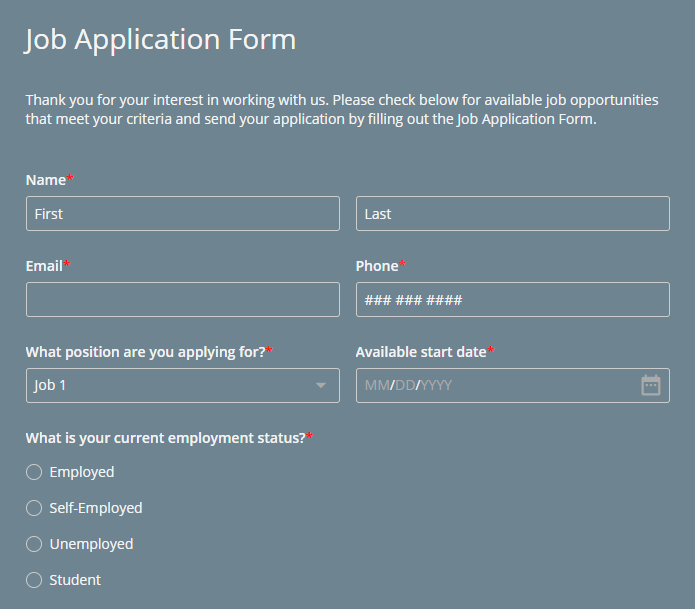The width and height of the screenshot is (695, 609).
Task: Select the Employed radio button
Action: pos(34,472)
